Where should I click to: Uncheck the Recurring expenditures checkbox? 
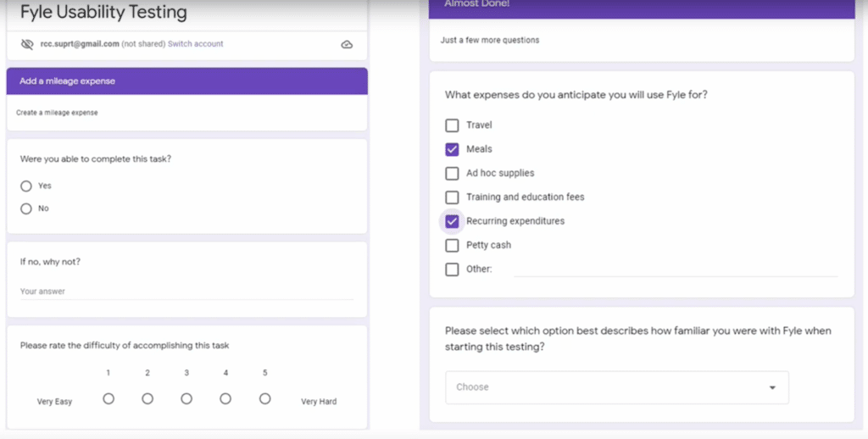click(x=452, y=221)
